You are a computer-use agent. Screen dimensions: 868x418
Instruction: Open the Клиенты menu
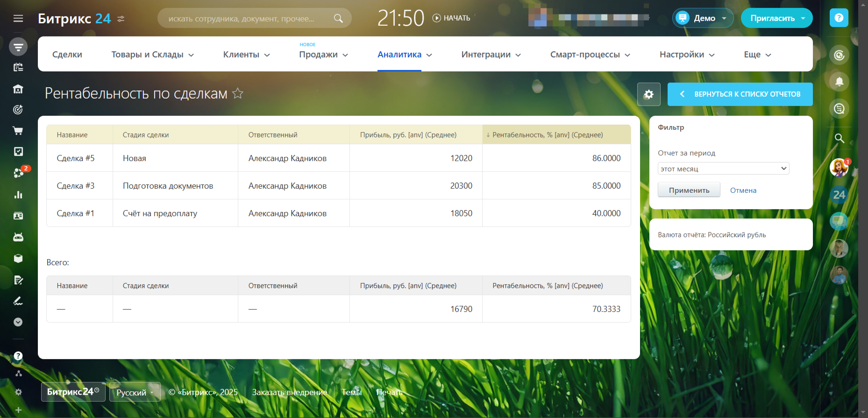(x=246, y=55)
